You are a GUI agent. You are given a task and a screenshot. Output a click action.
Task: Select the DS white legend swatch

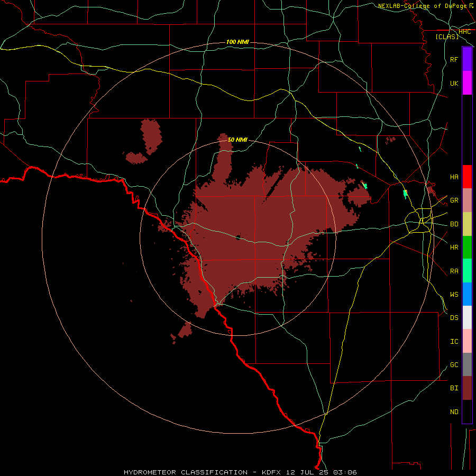pyautogui.click(x=467, y=317)
